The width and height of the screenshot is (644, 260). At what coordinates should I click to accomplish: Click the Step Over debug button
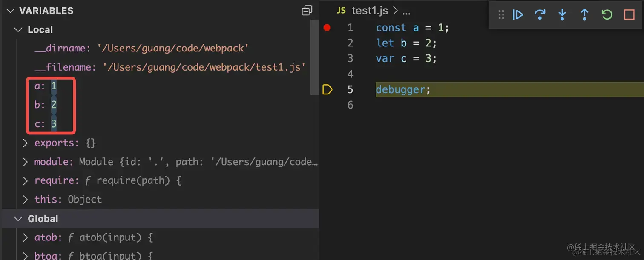[540, 15]
